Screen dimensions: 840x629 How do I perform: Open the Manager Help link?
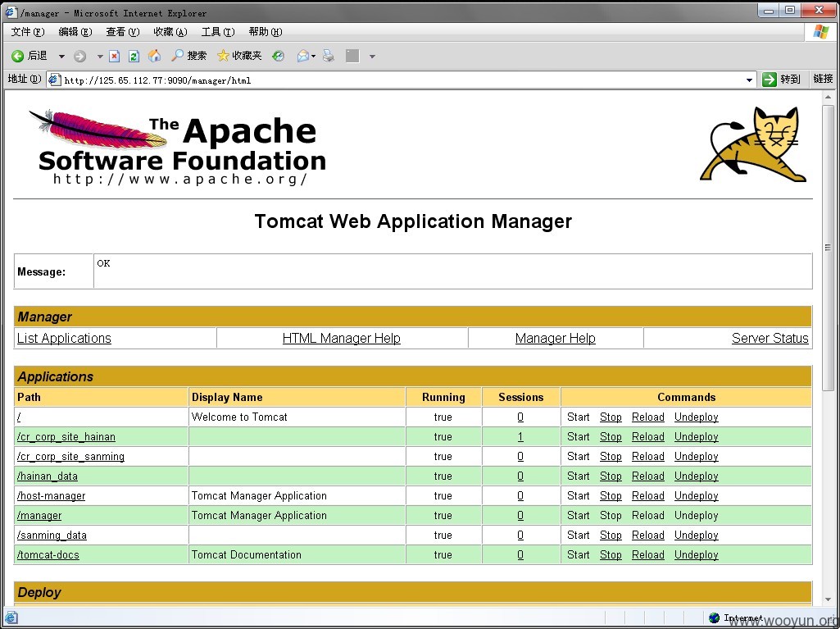(x=555, y=339)
